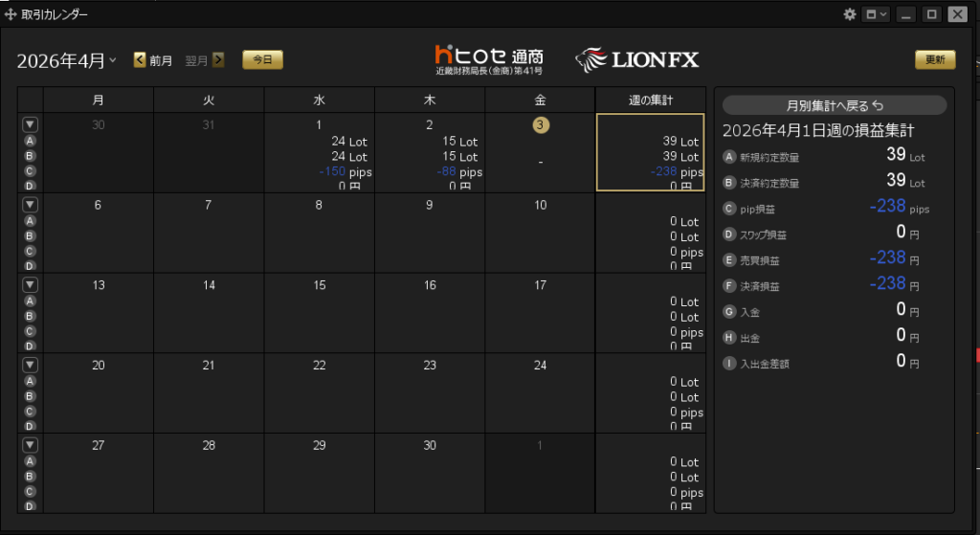This screenshot has width=980, height=535.
Task: Collapse the first week row expander arrow
Action: coord(30,124)
